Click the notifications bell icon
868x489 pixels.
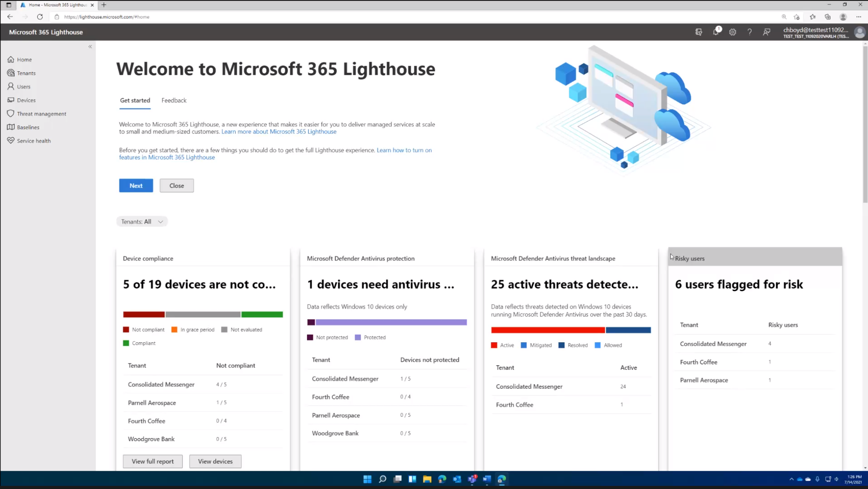(x=715, y=32)
